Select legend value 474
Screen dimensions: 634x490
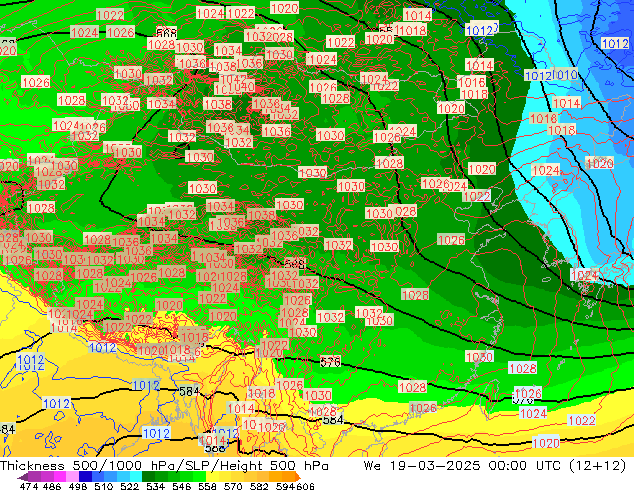(x=29, y=486)
